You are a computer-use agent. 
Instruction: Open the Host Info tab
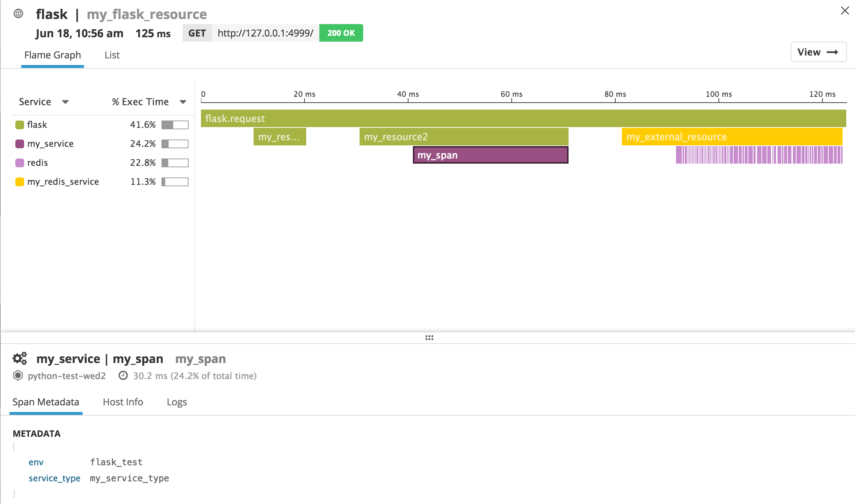123,402
